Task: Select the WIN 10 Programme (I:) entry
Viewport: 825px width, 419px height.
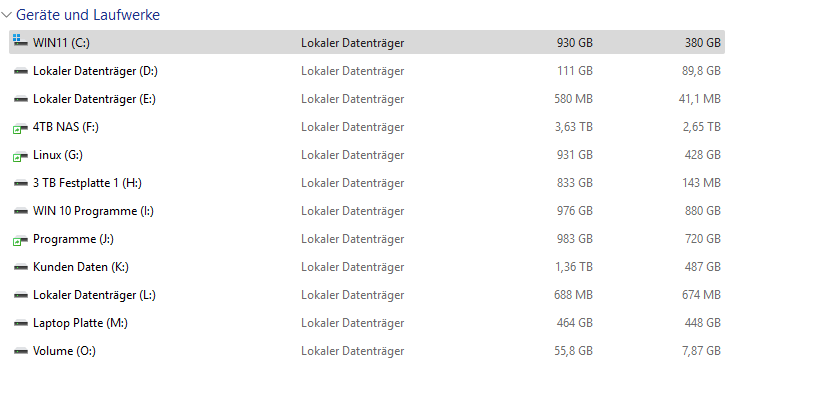Action: pos(93,211)
